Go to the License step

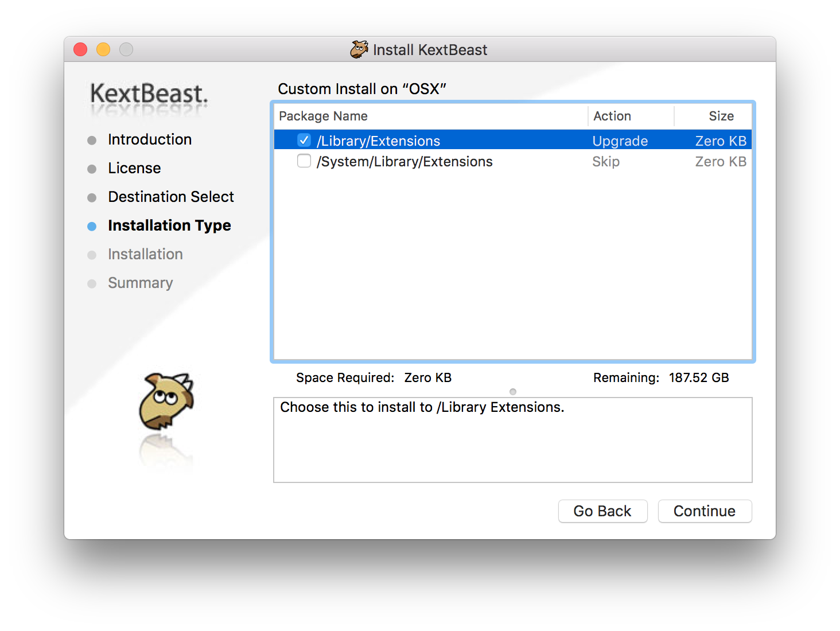click(x=134, y=168)
